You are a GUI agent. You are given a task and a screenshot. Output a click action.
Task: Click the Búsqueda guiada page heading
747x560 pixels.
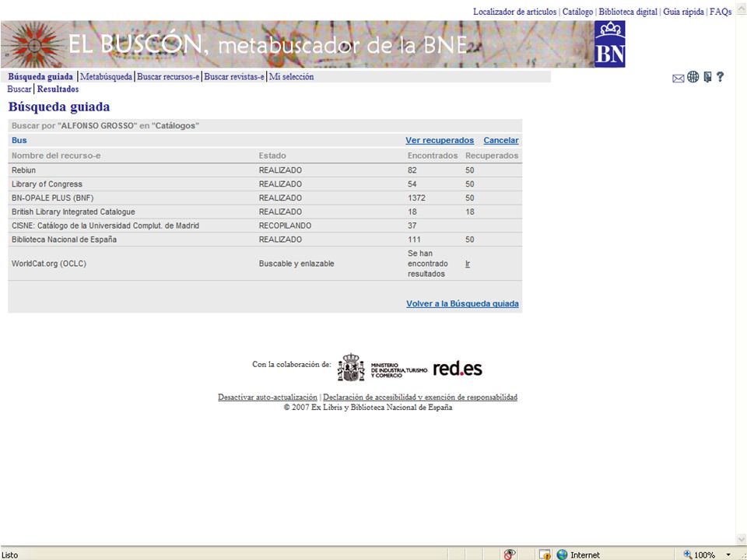[59, 107]
